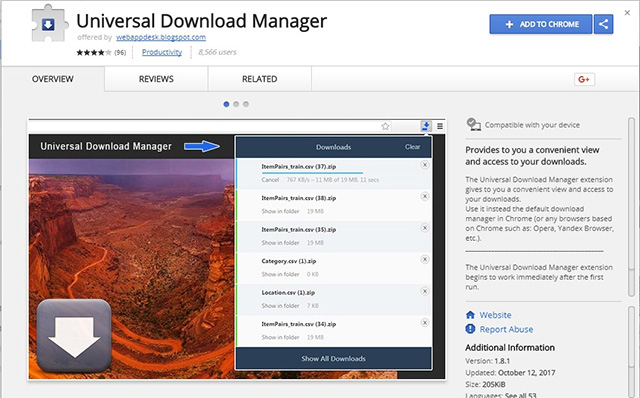The height and width of the screenshot is (398, 640).
Task: Remove ItemPairs_train.csv (38).zip from list
Action: [x=425, y=196]
